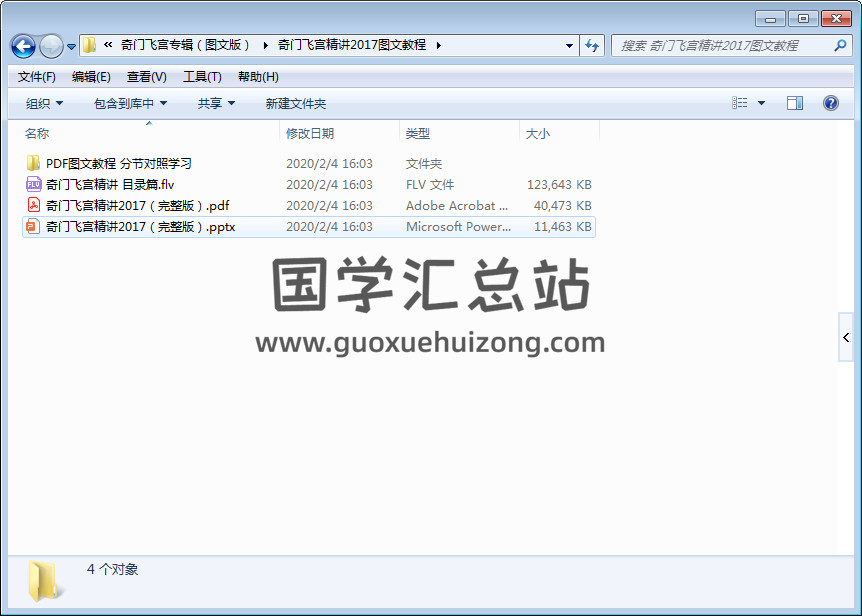Select PowerPoint icon of .pptx file
The image size is (862, 616).
[x=33, y=226]
